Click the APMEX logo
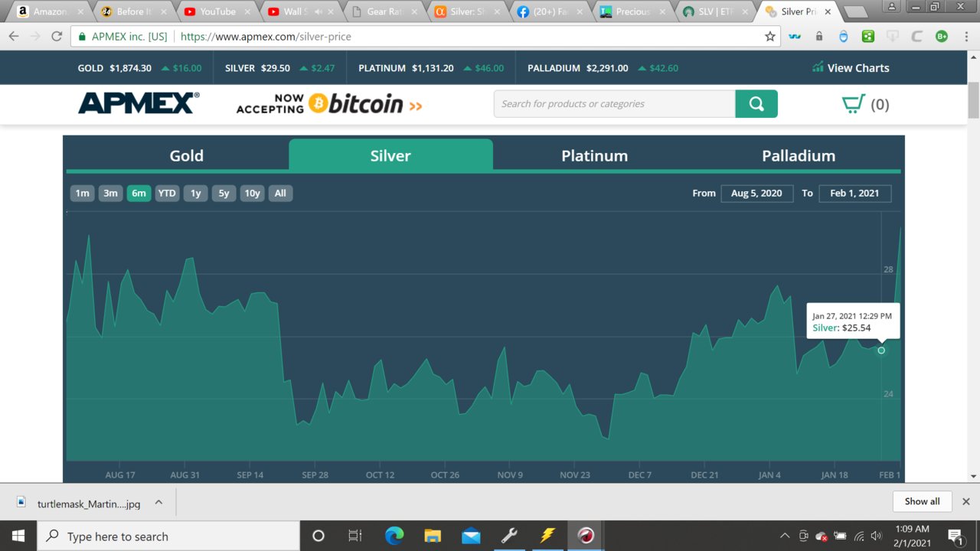Screen dimensions: 980x551 point(139,103)
